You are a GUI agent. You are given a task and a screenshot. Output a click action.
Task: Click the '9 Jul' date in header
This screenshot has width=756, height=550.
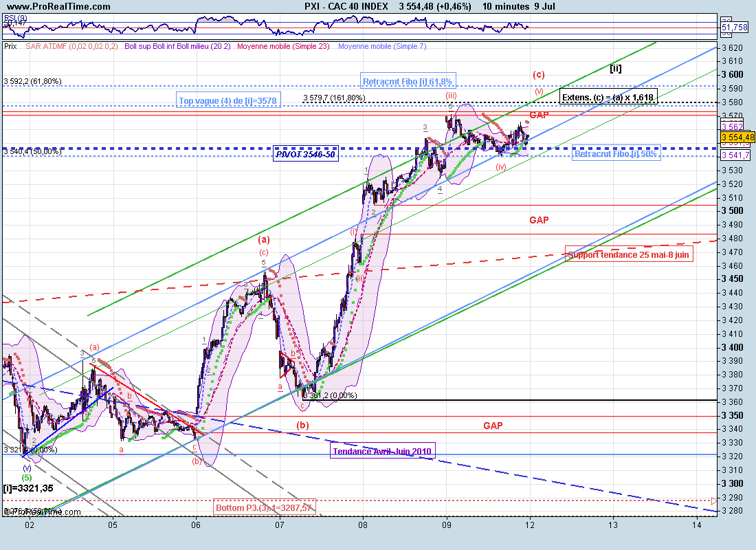(x=545, y=6)
